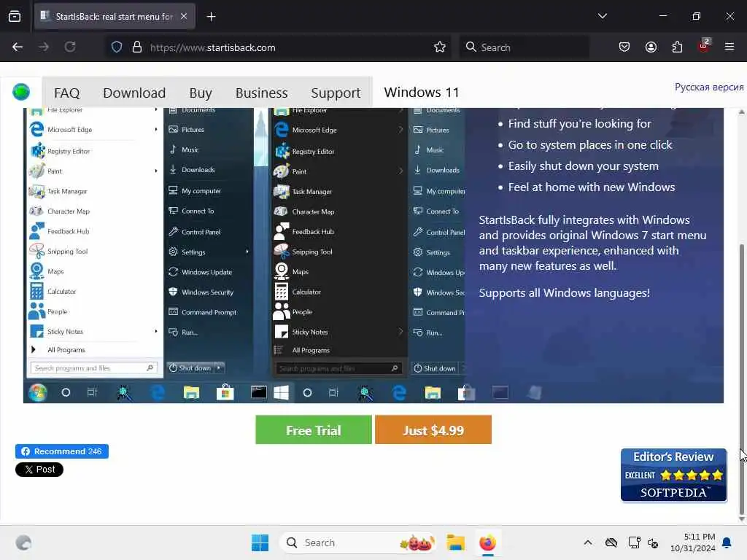Open the Windows Start button
Image resolution: width=747 pixels, height=560 pixels.
pos(260,542)
